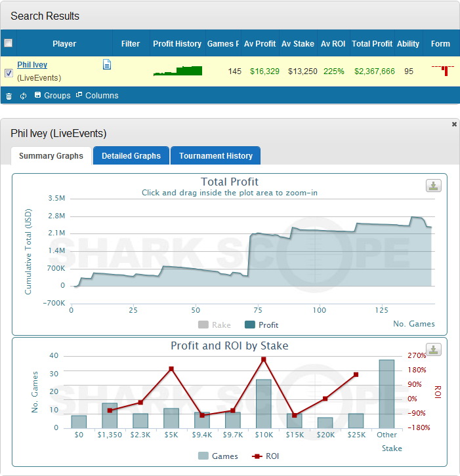Sort by the Profit History column header
The width and height of the screenshot is (460, 476).
(x=177, y=44)
